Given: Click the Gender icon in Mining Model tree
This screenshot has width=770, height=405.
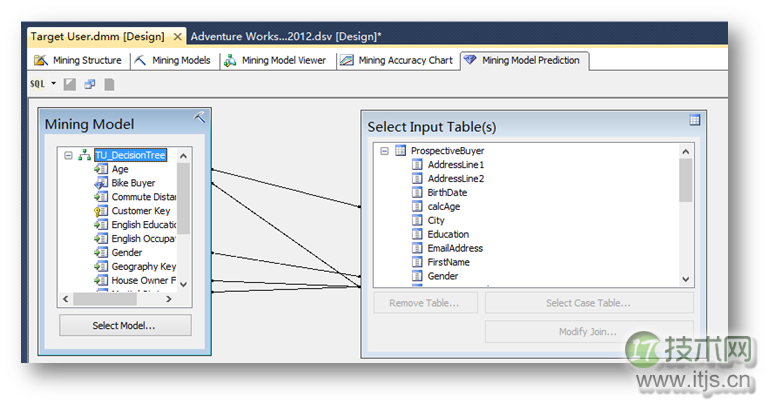Looking at the screenshot, I should click(x=101, y=253).
